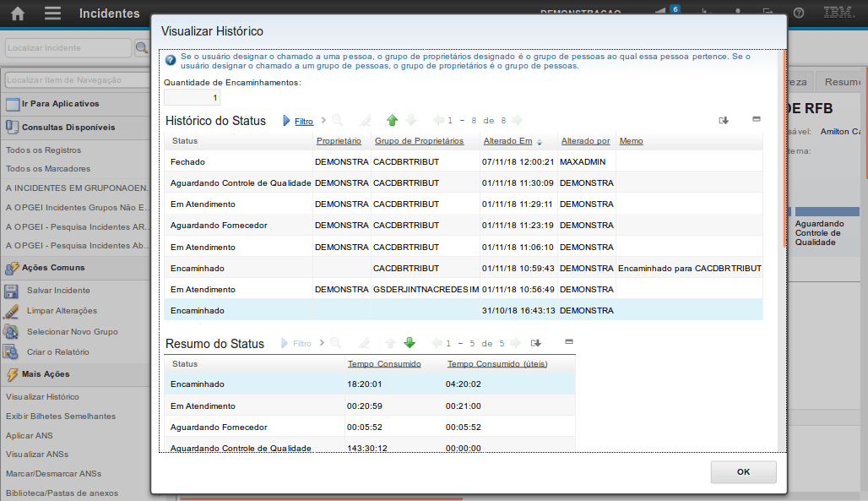Switch to the Resumo tab behind dialog

coord(842,82)
